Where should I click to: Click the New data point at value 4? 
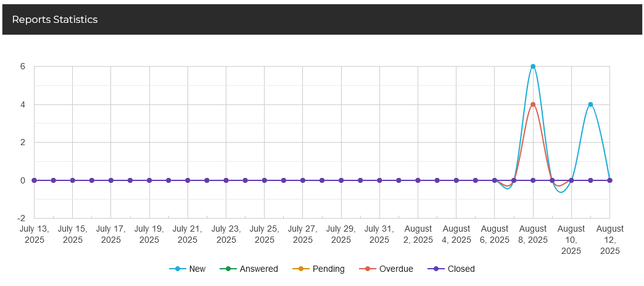click(x=590, y=104)
